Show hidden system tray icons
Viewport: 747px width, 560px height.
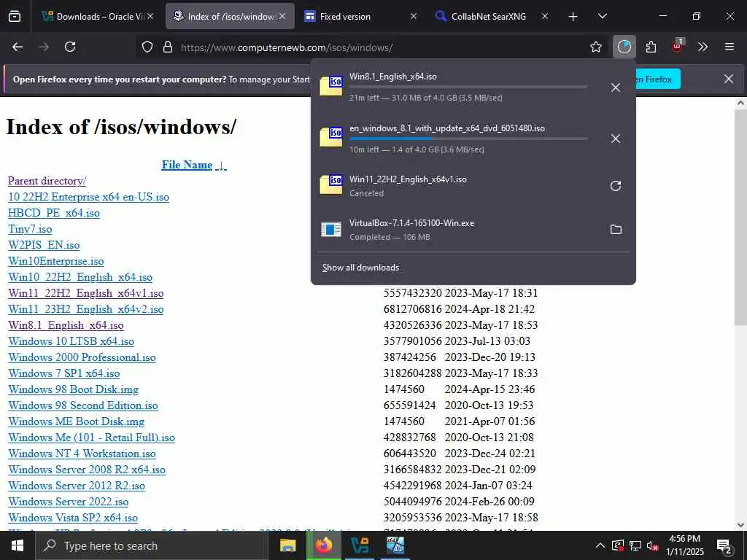[600, 545]
